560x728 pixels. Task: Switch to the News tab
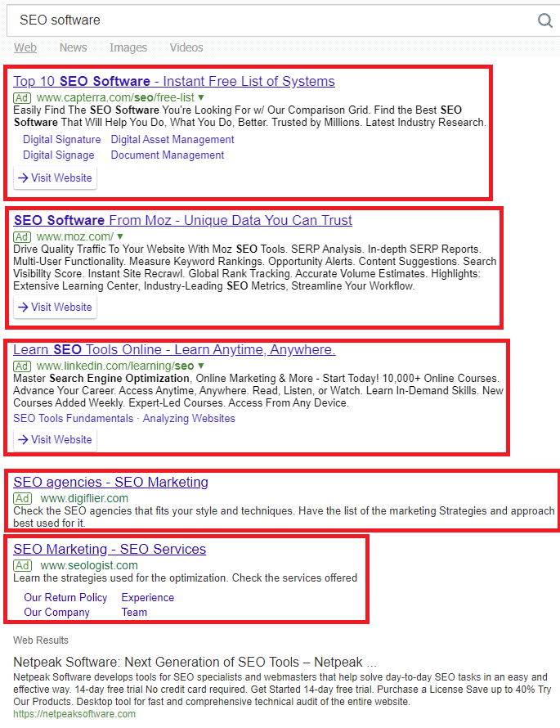pos(73,47)
